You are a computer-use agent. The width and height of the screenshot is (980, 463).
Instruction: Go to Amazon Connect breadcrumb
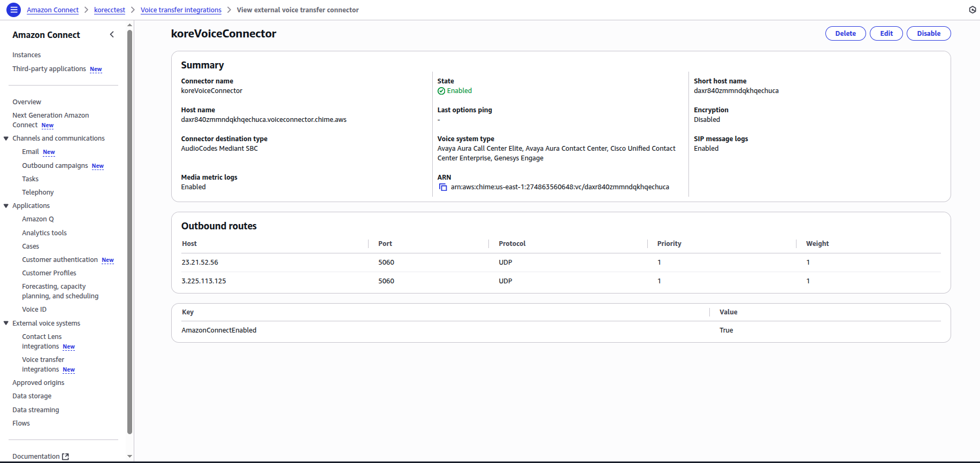point(52,10)
